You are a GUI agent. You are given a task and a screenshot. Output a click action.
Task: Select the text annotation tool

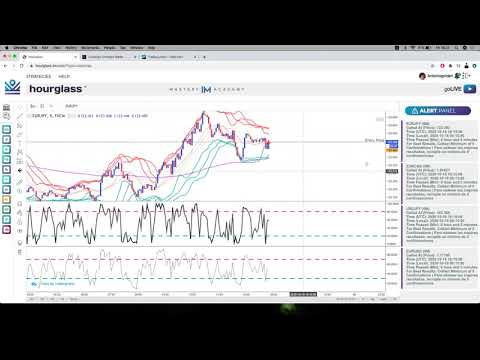coord(20,143)
